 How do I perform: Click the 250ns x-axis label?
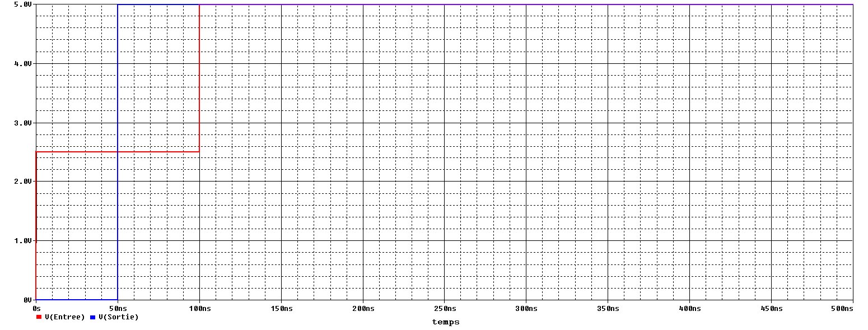(x=445, y=309)
